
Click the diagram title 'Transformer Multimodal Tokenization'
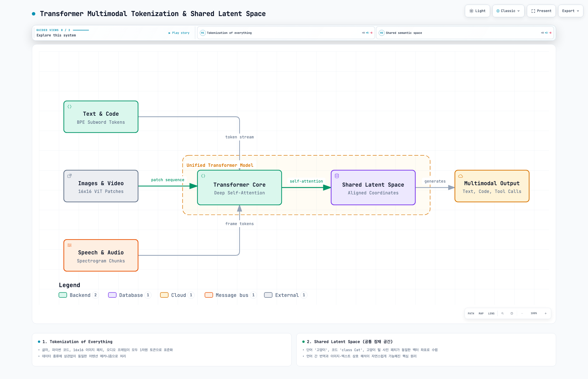point(153,14)
